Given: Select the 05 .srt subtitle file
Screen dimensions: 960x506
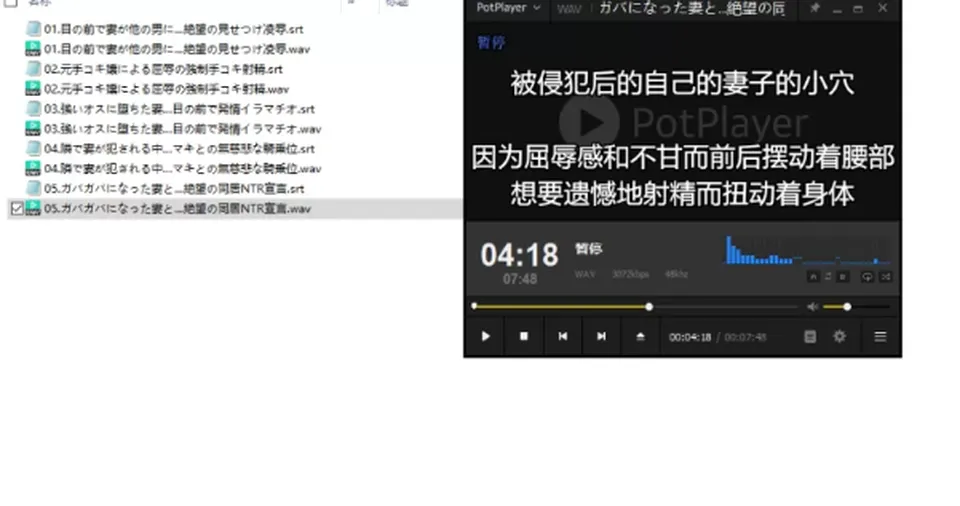Looking at the screenshot, I should point(174,189).
